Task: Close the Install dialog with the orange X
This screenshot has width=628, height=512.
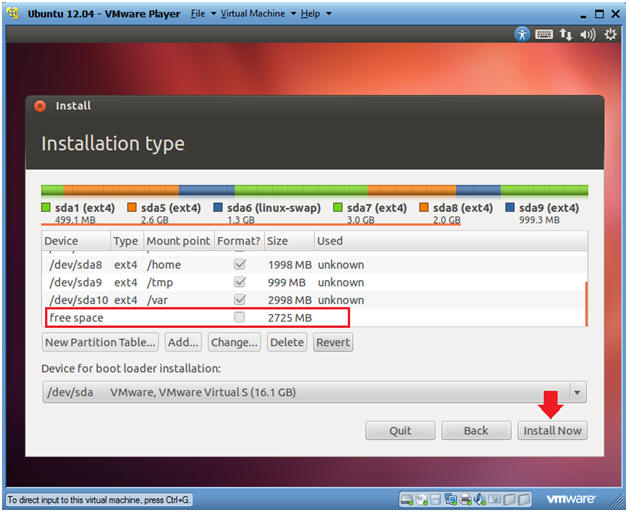Action: coord(40,106)
